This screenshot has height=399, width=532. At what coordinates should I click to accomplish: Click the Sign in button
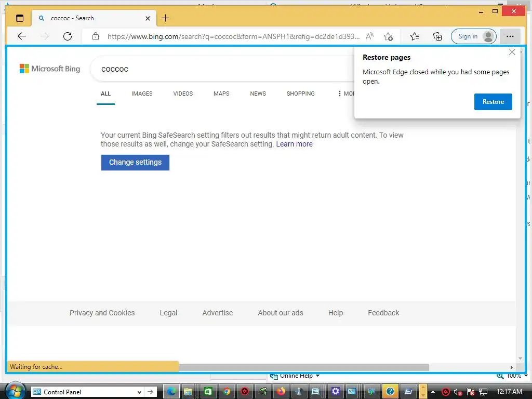(x=474, y=36)
